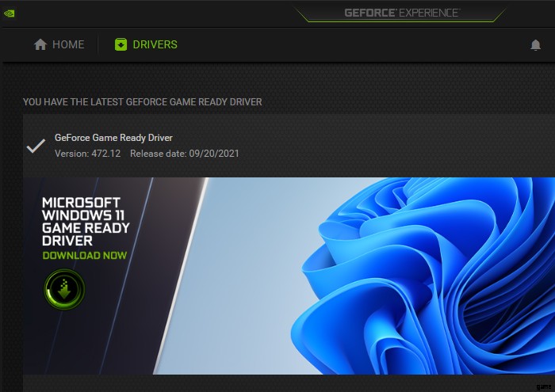Open the Home tab
This screenshot has width=555, height=392.
(59, 44)
